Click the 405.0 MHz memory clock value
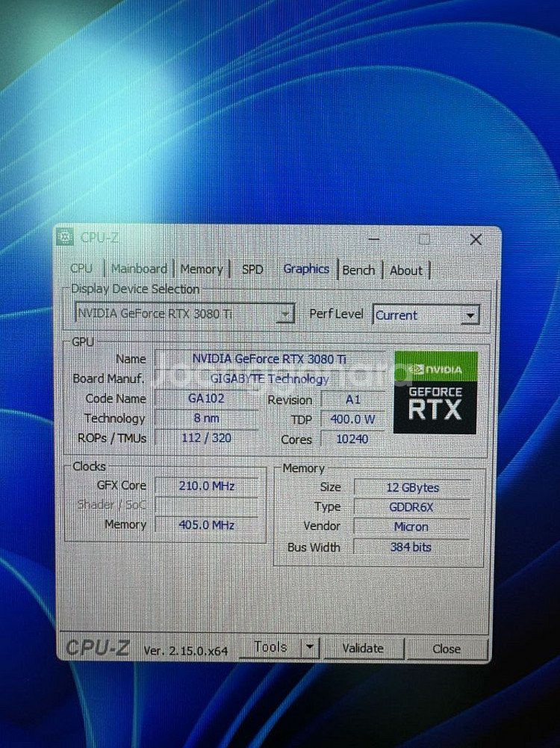Image resolution: width=560 pixels, height=748 pixels. tap(207, 525)
